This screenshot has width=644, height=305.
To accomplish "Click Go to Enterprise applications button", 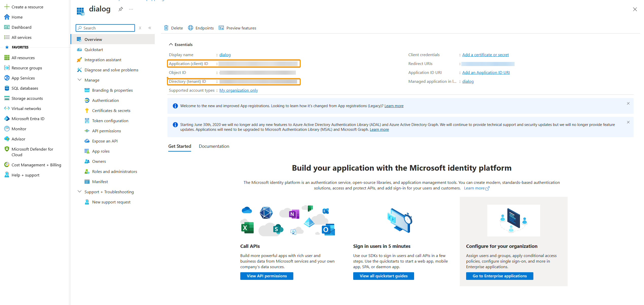I will click(499, 276).
